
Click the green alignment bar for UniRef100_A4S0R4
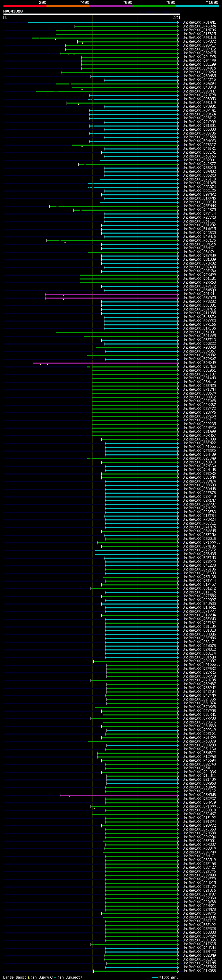(126, 27)
